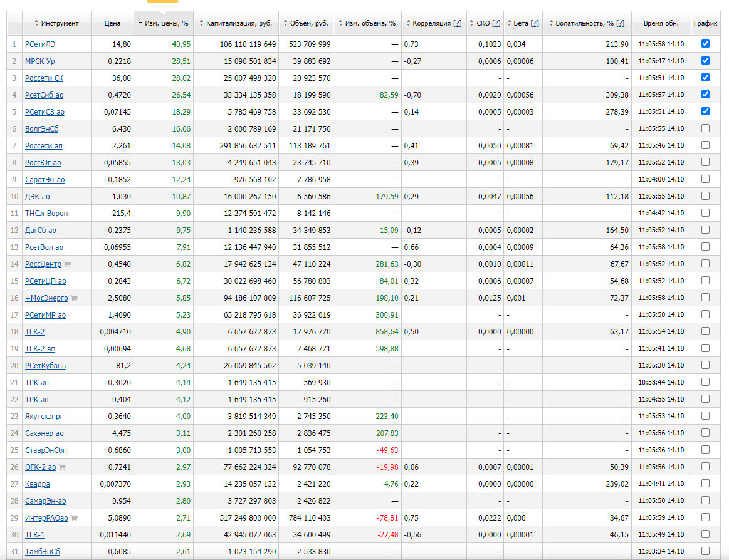Sort by the Бета column header text
This screenshot has width=729, height=560.
coord(521,23)
